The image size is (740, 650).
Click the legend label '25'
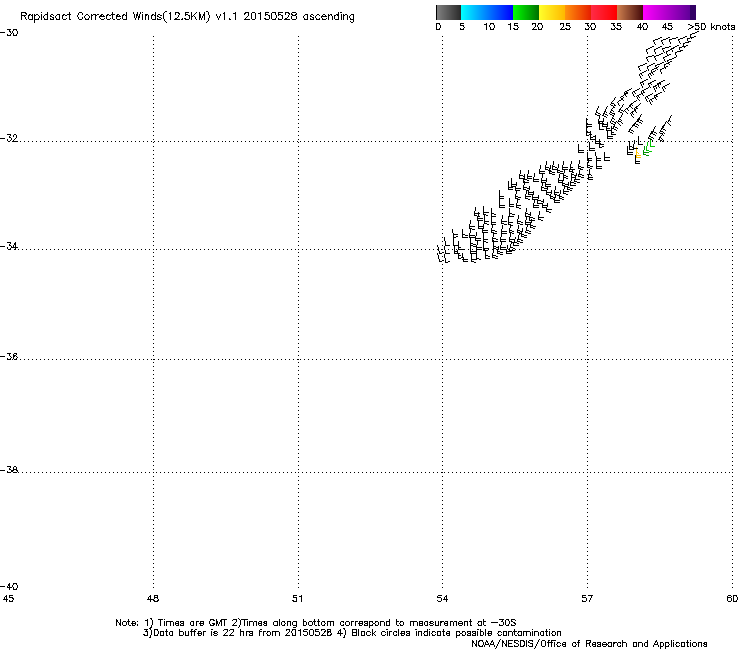[565, 27]
